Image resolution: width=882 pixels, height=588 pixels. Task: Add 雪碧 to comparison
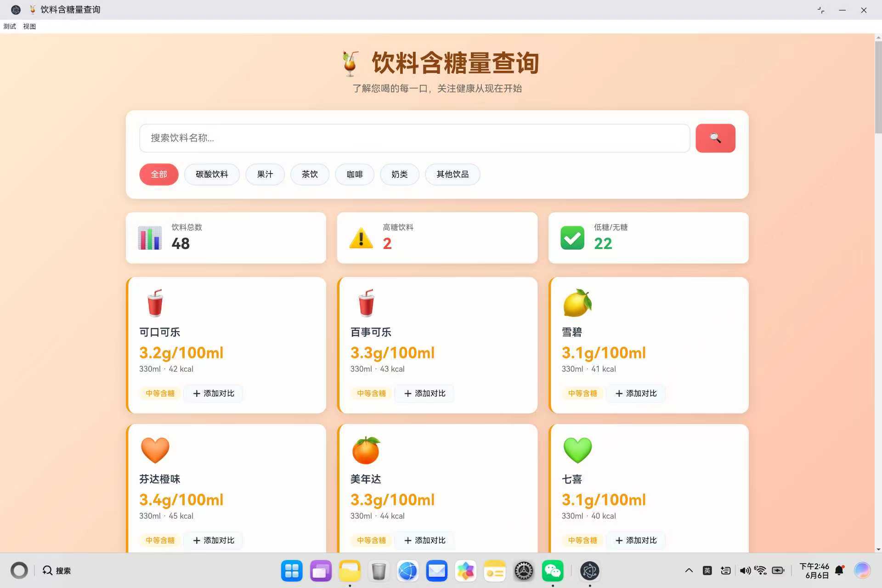click(x=636, y=394)
